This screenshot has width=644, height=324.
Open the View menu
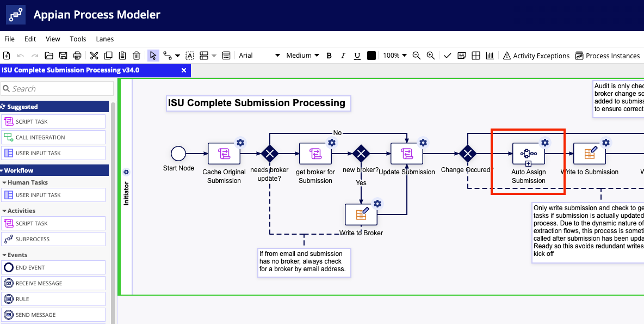click(x=53, y=39)
